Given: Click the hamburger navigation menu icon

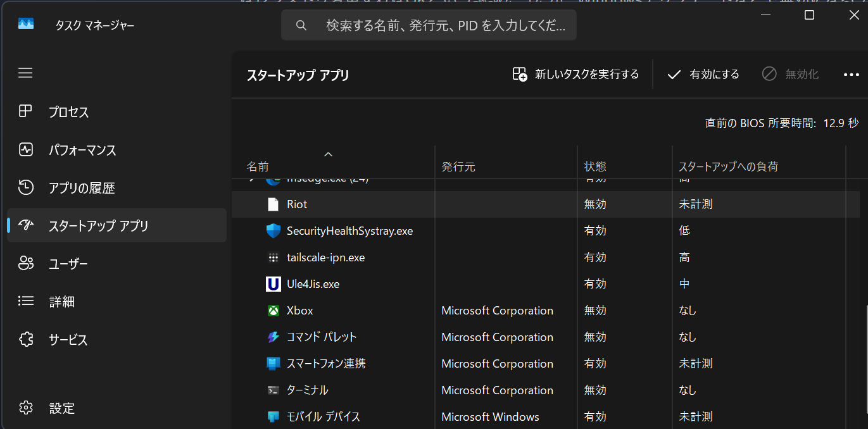Looking at the screenshot, I should tap(25, 73).
